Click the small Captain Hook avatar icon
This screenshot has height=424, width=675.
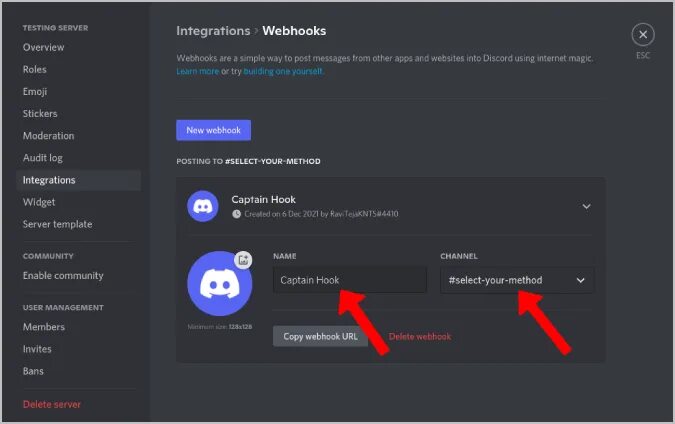[203, 206]
